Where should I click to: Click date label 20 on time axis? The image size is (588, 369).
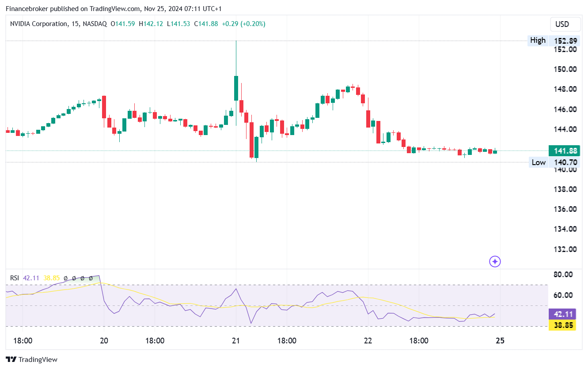(x=104, y=341)
